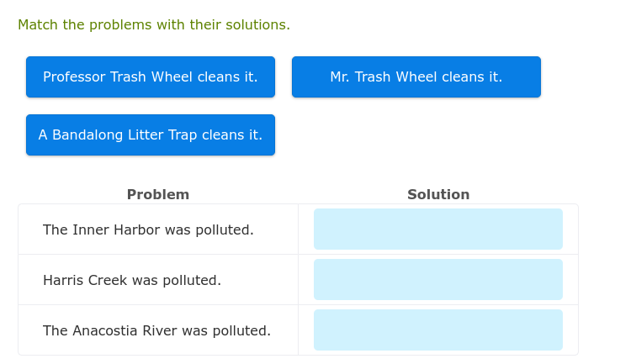Pick the Mr. Trash Wheel answer tile
Screen dimensions: 636x364
pos(416,77)
